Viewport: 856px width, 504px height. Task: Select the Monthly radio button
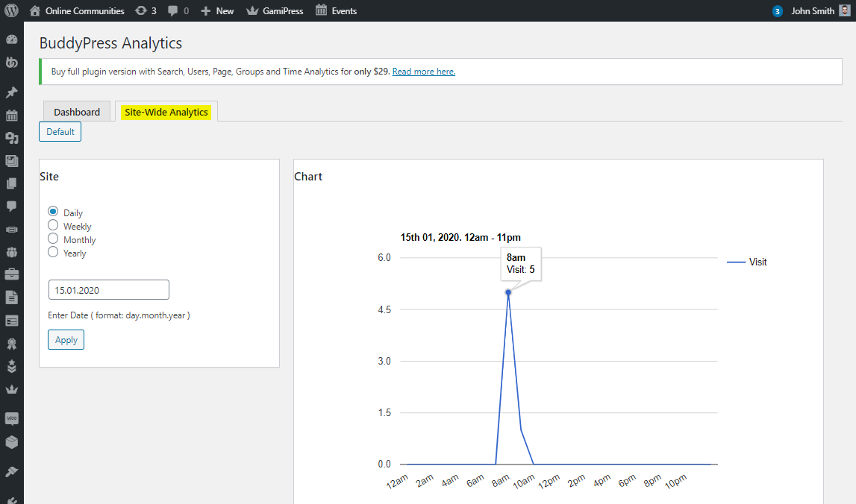tap(53, 239)
